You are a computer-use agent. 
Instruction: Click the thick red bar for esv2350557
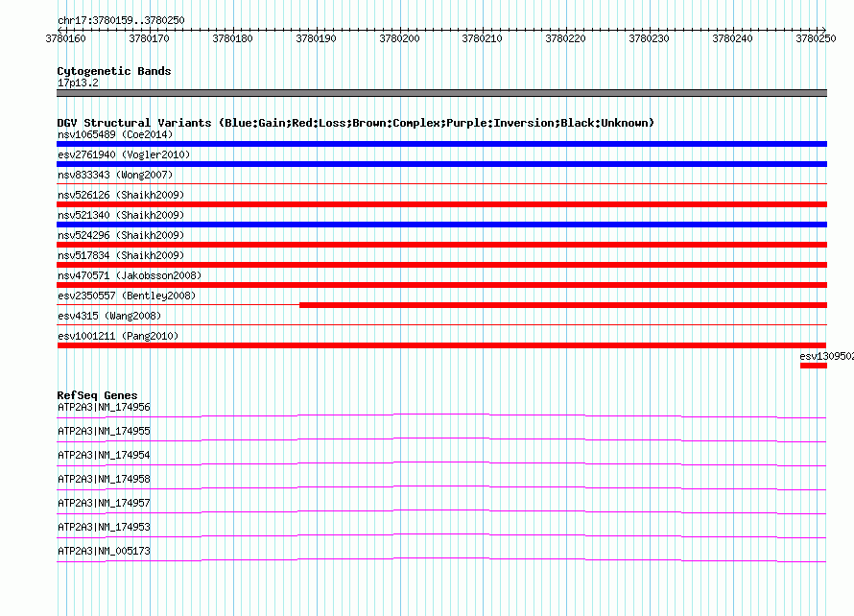pos(563,305)
